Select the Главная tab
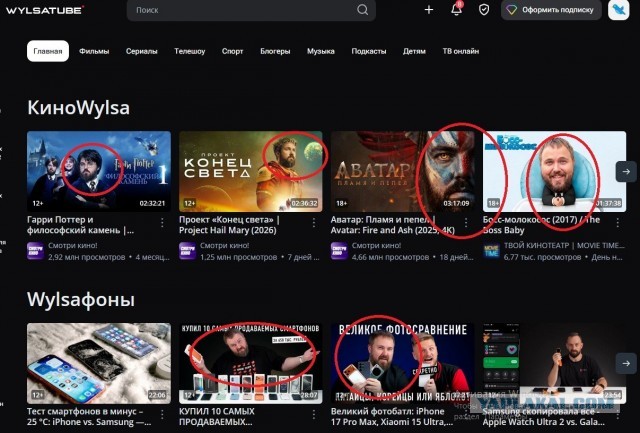Viewport: 640px width, 433px height. (x=48, y=51)
